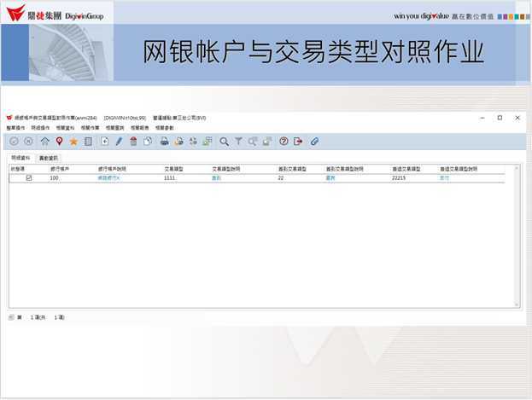
Task: Click the copy document icon
Action: pyautogui.click(x=148, y=142)
